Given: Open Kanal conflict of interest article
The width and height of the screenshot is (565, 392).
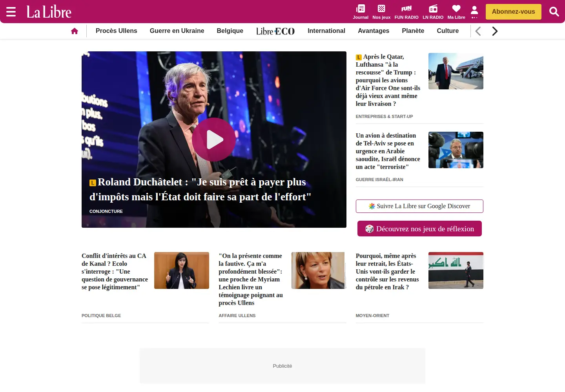Looking at the screenshot, I should [115, 272].
